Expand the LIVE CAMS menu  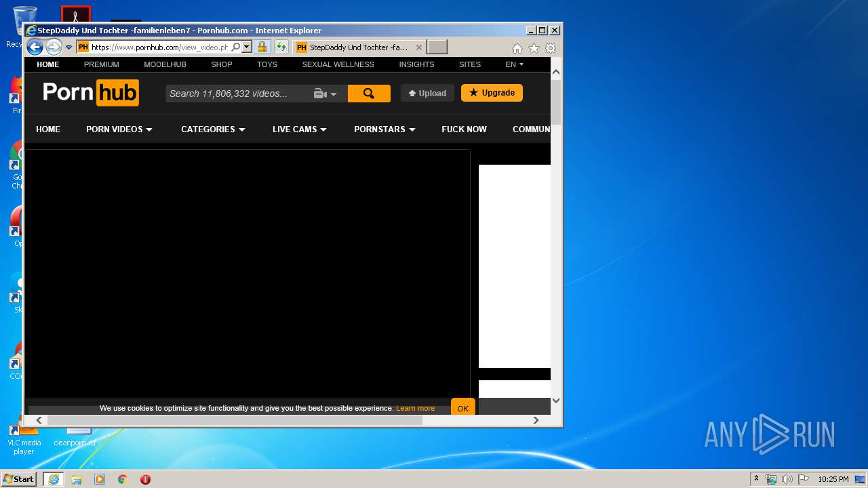tap(300, 129)
